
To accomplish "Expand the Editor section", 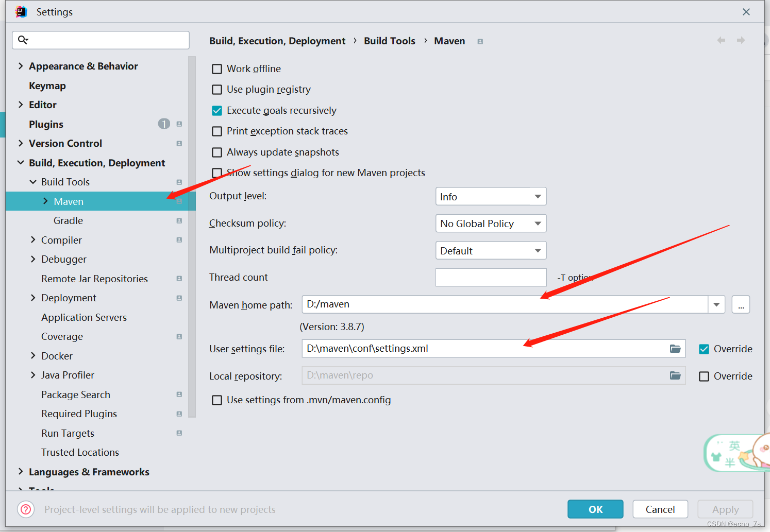I will pos(21,105).
